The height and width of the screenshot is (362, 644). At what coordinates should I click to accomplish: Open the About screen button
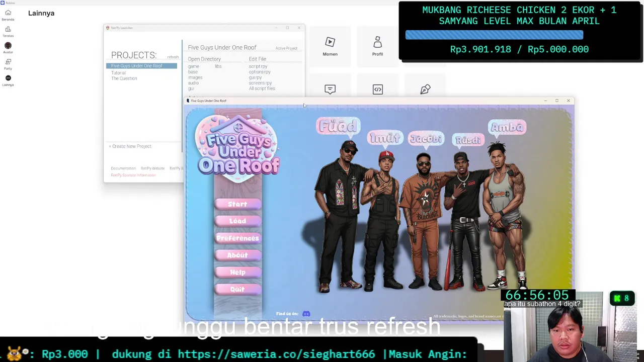pos(237,255)
